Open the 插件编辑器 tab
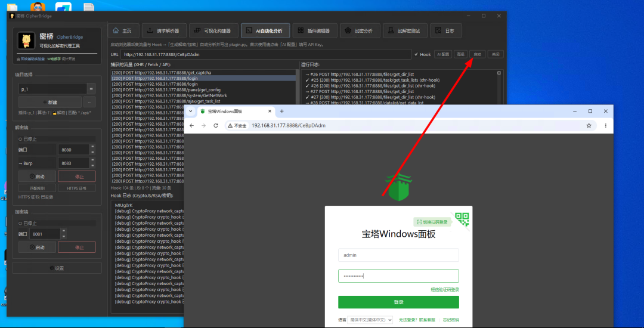Image resolution: width=644 pixels, height=328 pixels. 315,31
